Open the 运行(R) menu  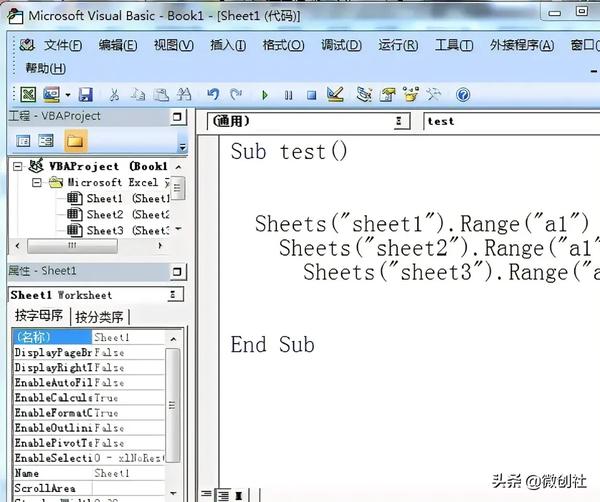[x=398, y=46]
